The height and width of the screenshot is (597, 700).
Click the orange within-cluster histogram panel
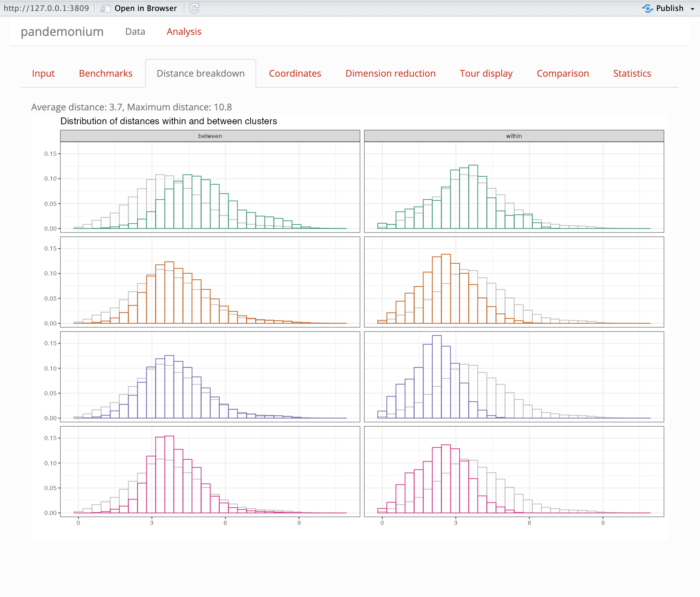514,282
